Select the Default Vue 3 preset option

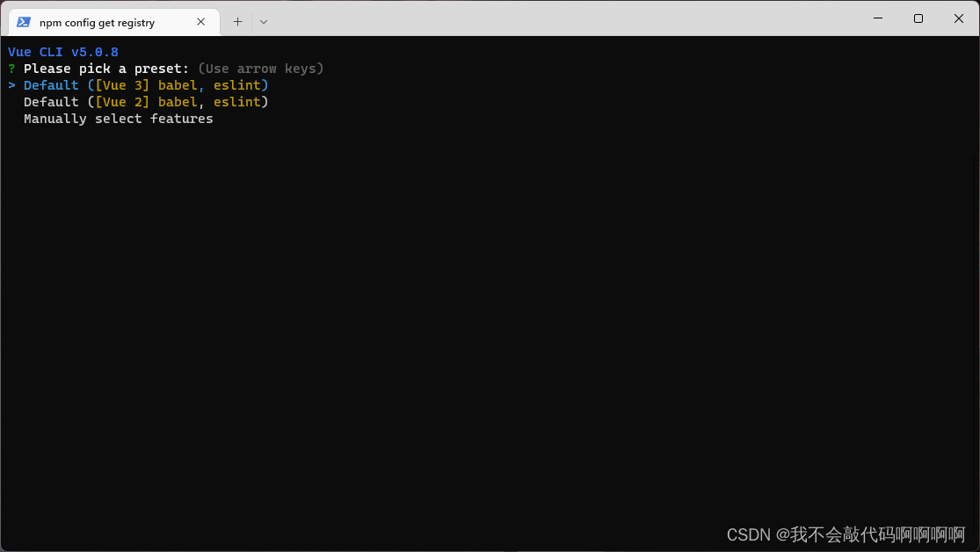coord(146,85)
